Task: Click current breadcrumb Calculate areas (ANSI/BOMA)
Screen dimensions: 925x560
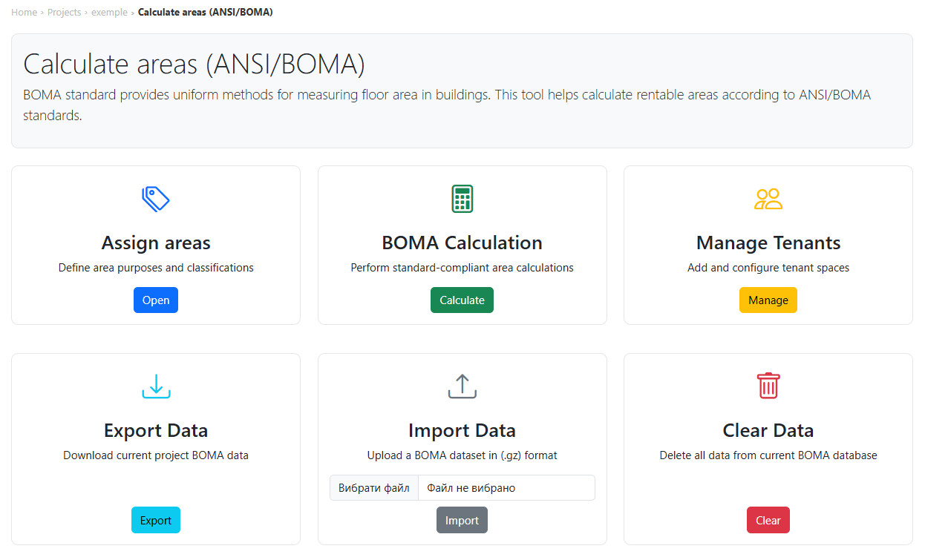Action: click(x=206, y=13)
